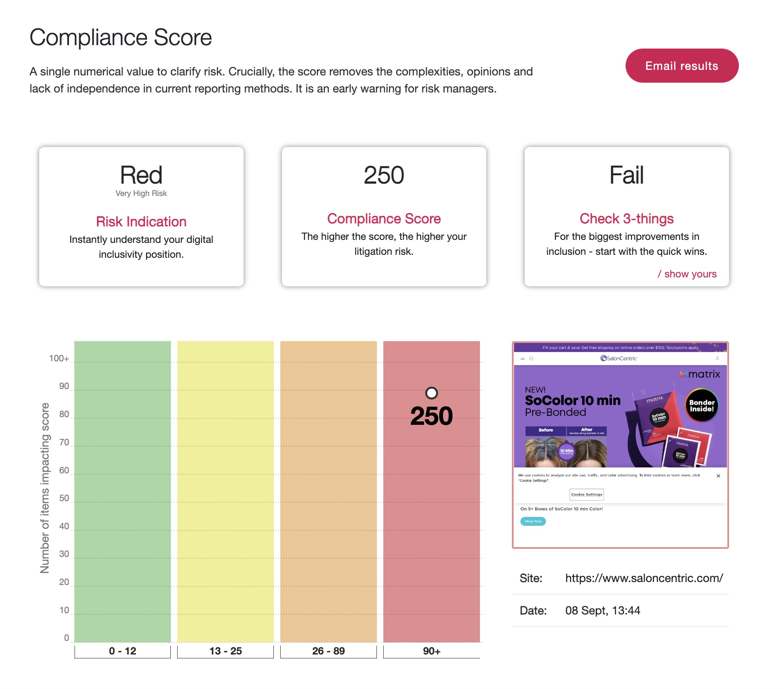Click the free shipping promo banner

click(621, 348)
